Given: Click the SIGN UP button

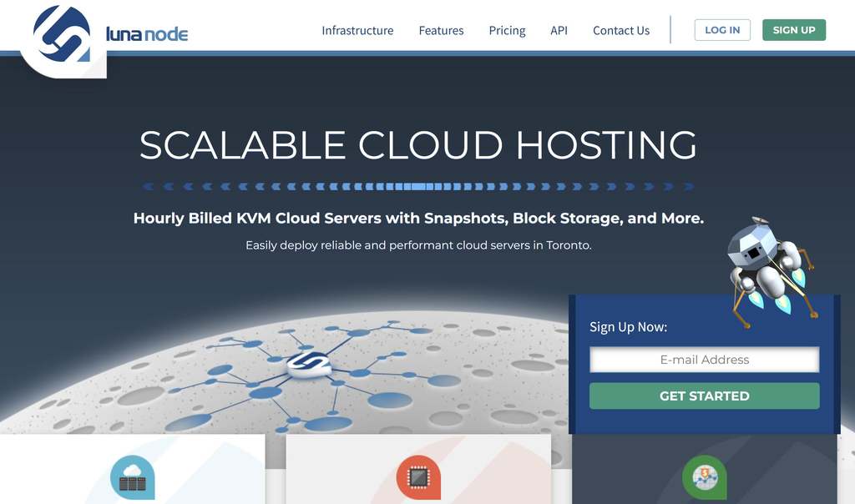Looking at the screenshot, I should [x=794, y=30].
